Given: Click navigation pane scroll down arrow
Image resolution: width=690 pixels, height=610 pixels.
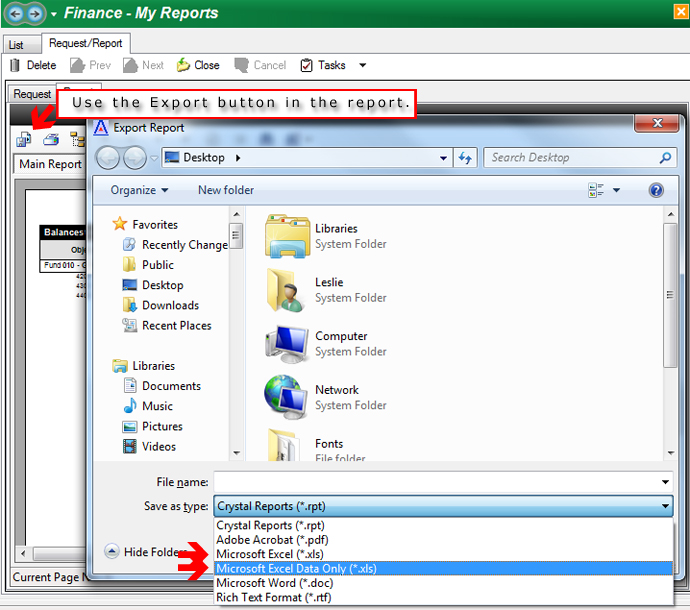Looking at the screenshot, I should [x=236, y=453].
